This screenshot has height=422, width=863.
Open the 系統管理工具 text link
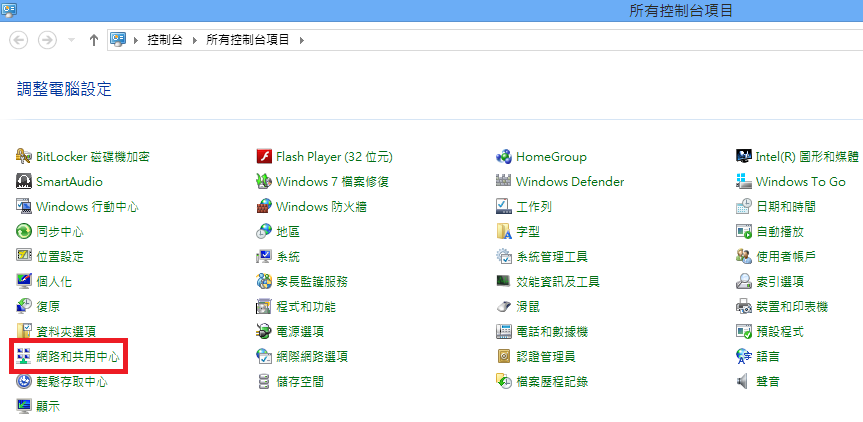(x=552, y=256)
